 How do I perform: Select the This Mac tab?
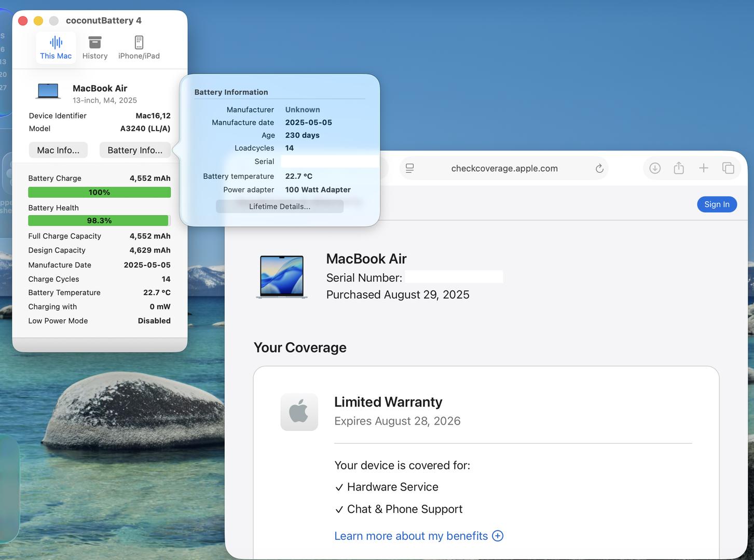(x=56, y=48)
